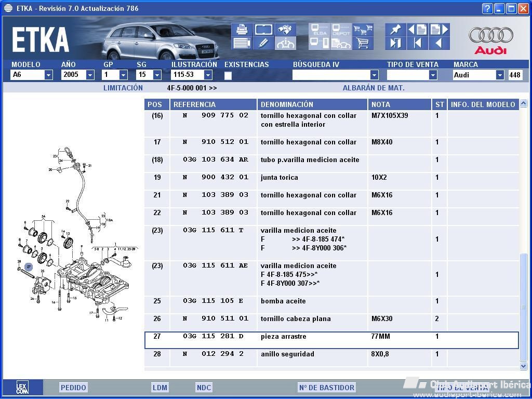532x399 pixels.
Task: Open ALBARÁN DE MAT.
Action: click(374, 88)
